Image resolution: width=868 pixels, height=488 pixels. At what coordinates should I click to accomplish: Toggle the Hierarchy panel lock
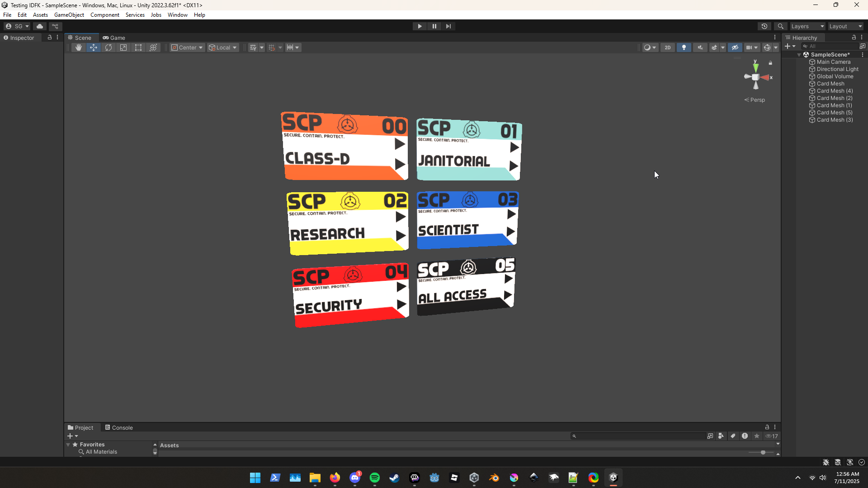[x=854, y=38]
